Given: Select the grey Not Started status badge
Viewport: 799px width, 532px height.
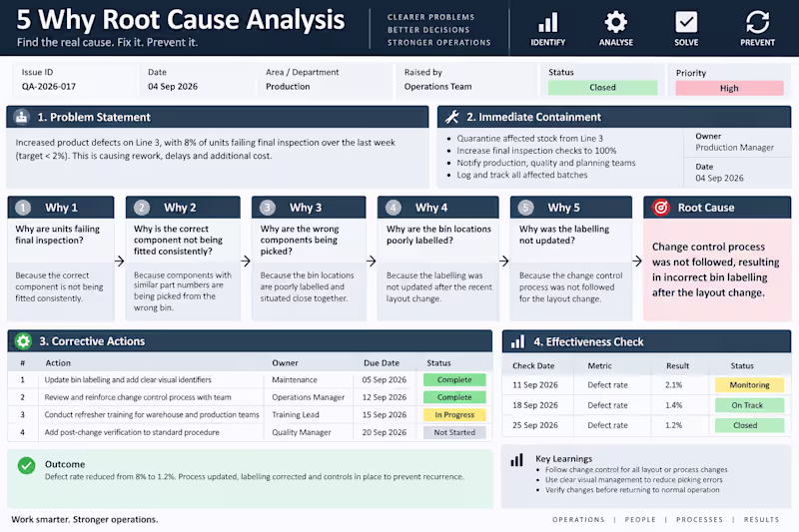Looking at the screenshot, I should (x=454, y=432).
